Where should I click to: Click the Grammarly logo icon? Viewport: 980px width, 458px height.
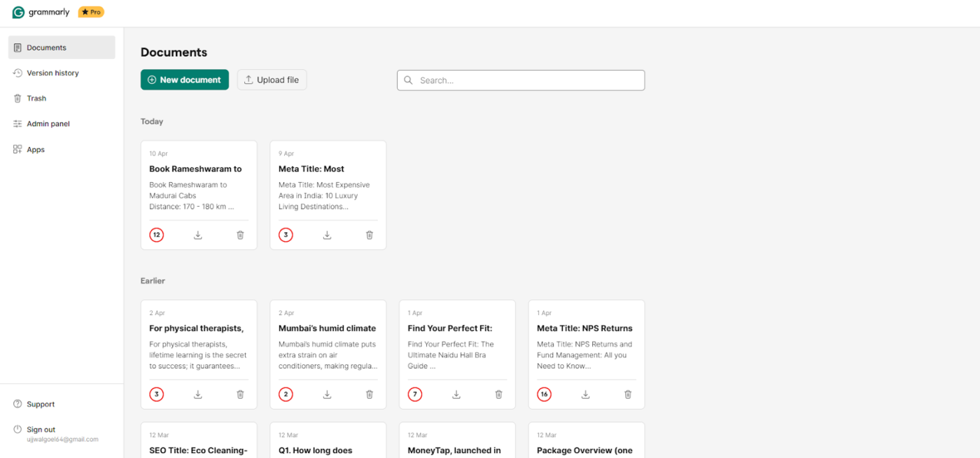coord(18,13)
